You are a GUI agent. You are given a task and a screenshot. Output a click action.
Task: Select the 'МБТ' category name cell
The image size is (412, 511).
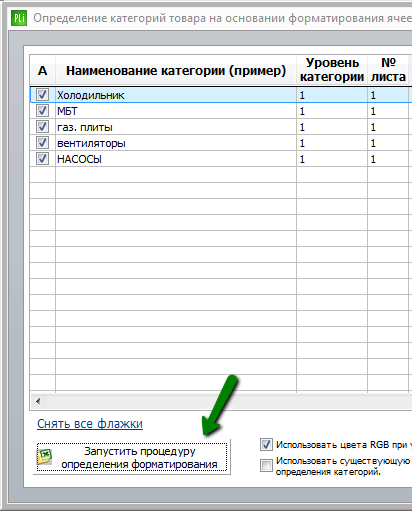[176, 111]
